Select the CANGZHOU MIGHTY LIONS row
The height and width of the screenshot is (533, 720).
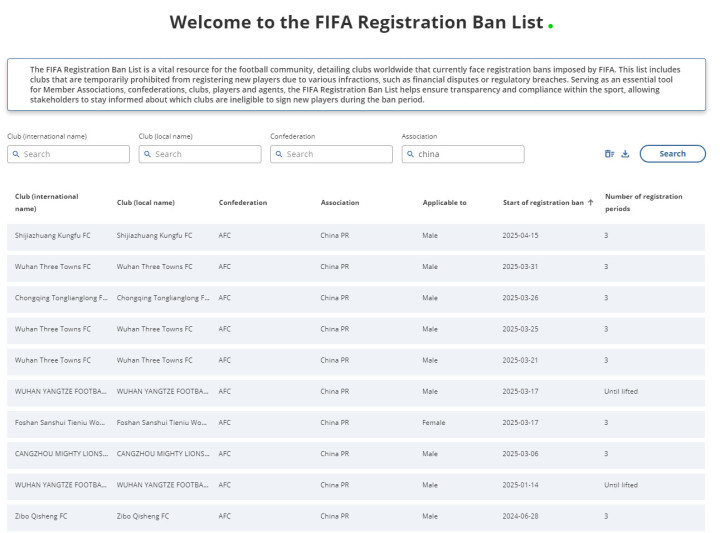click(x=356, y=455)
